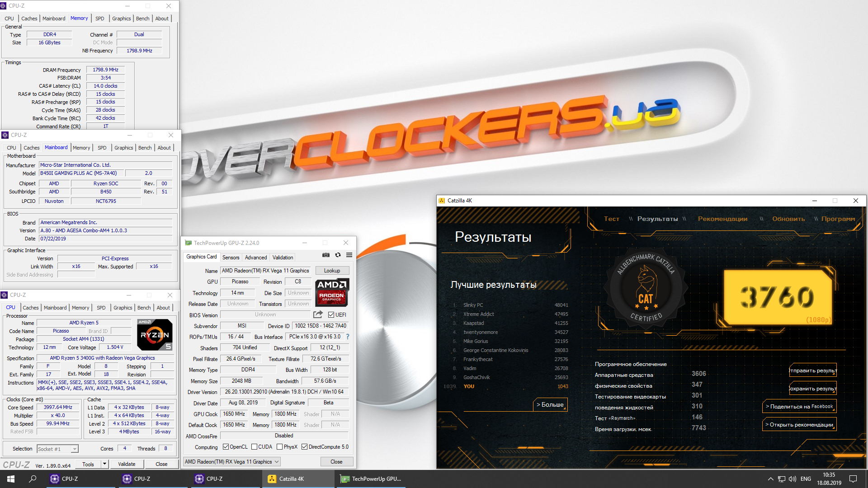Click the ENG language indicator
The height and width of the screenshot is (488, 868).
[806, 479]
